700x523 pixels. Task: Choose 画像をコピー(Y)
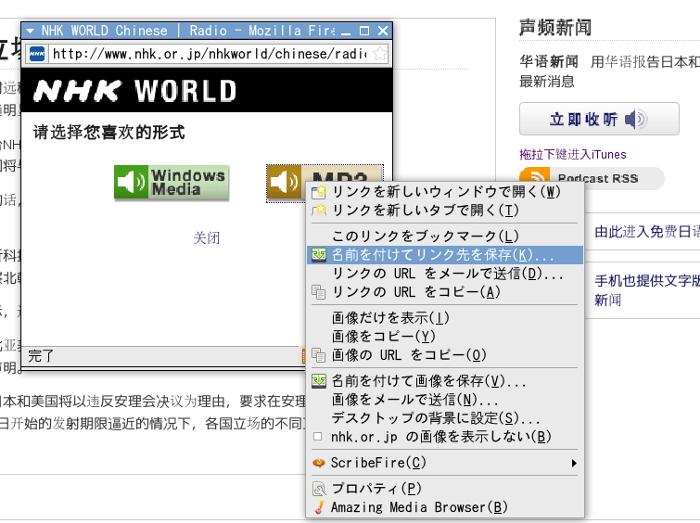coord(445,336)
